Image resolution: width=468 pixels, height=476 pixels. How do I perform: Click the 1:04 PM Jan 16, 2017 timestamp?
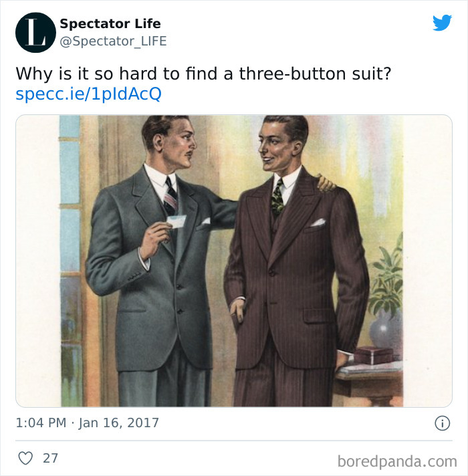coord(87,423)
